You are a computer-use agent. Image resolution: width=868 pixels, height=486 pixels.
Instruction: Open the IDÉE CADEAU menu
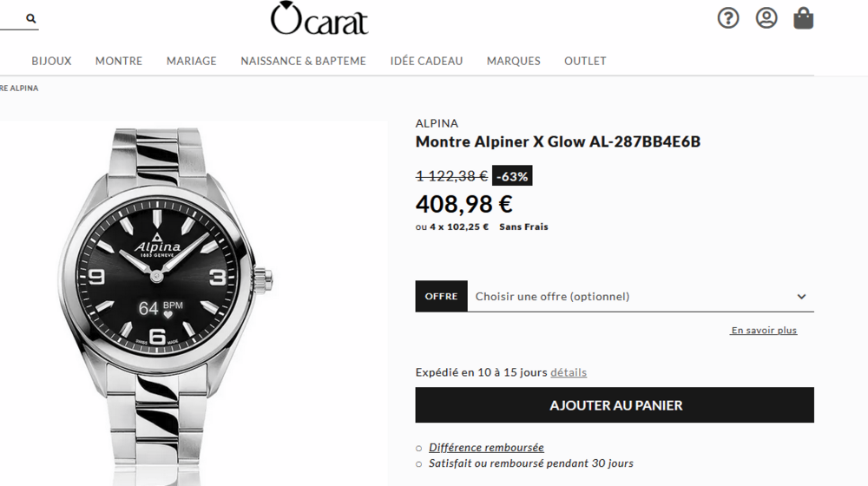click(x=426, y=61)
